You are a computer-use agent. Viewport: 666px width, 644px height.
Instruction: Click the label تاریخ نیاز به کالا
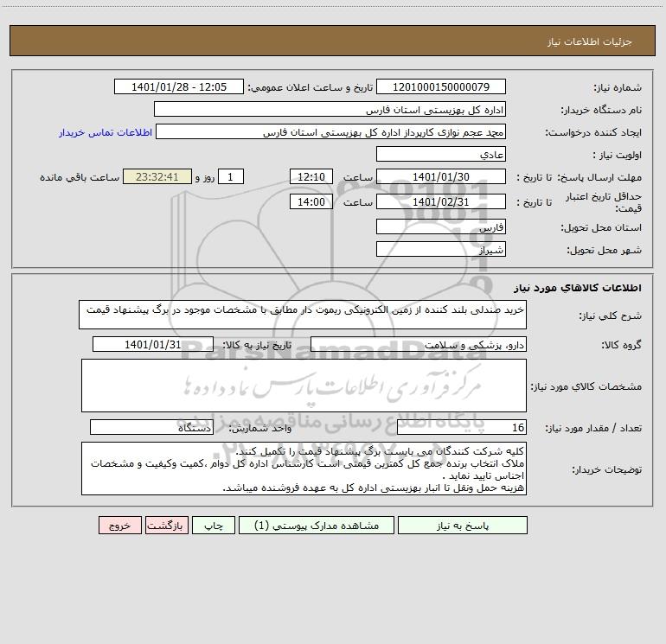point(257,345)
